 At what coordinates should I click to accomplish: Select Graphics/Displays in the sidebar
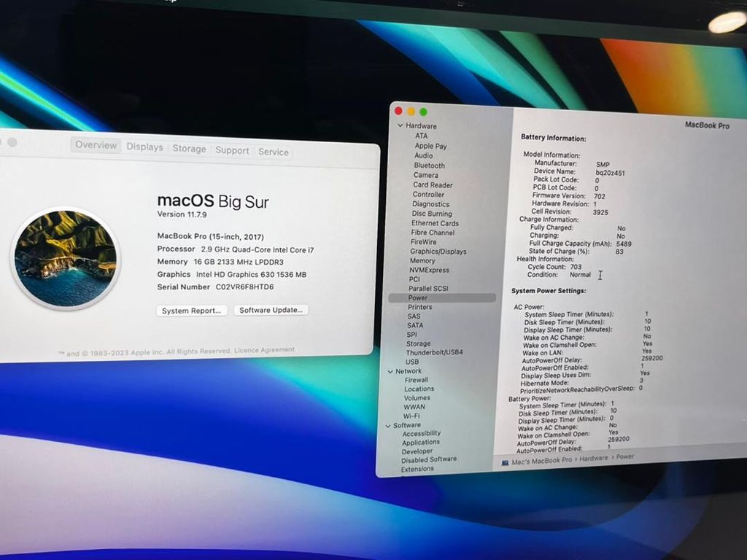[438, 252]
